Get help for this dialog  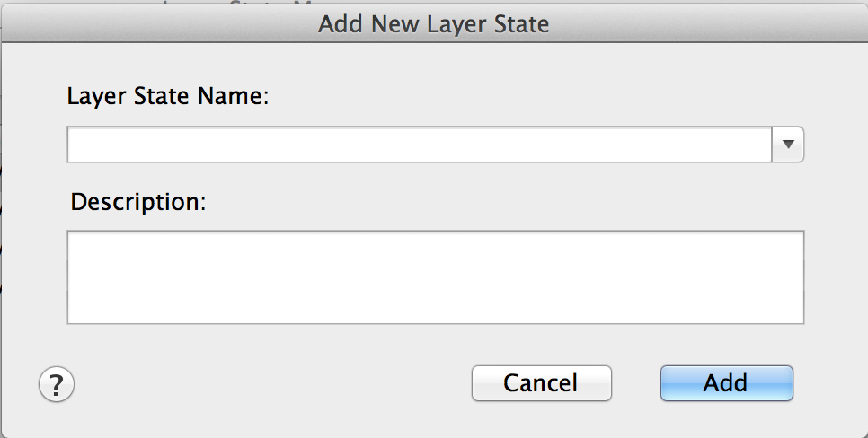tap(57, 385)
